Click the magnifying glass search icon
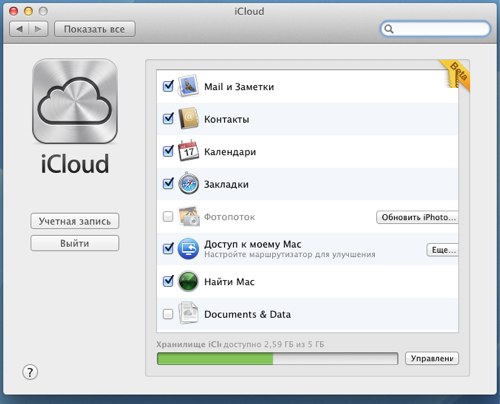The image size is (500, 404). (x=389, y=29)
